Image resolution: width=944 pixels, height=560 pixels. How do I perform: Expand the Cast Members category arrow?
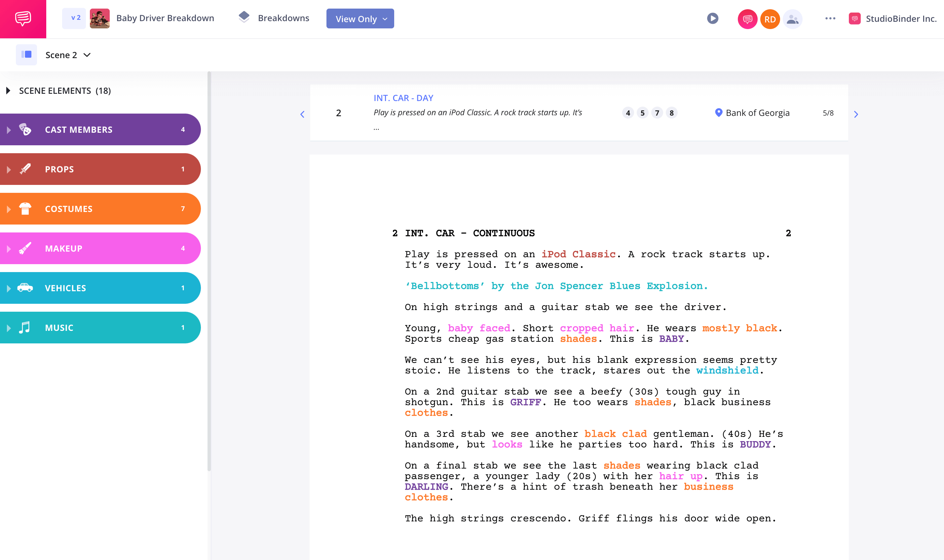(x=9, y=130)
